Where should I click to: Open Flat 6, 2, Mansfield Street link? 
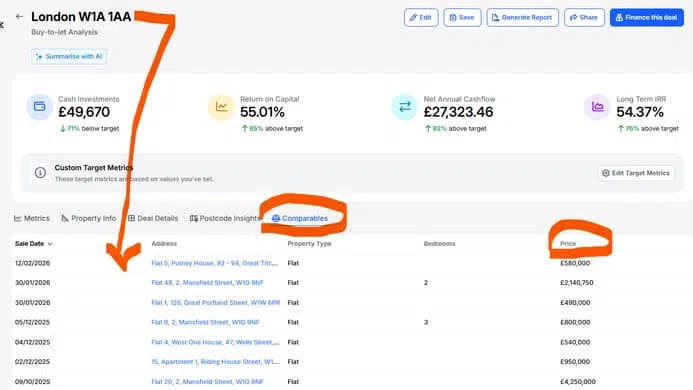205,322
